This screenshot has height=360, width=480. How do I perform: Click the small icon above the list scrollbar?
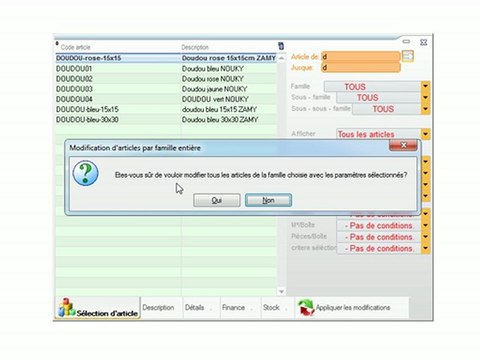281,46
